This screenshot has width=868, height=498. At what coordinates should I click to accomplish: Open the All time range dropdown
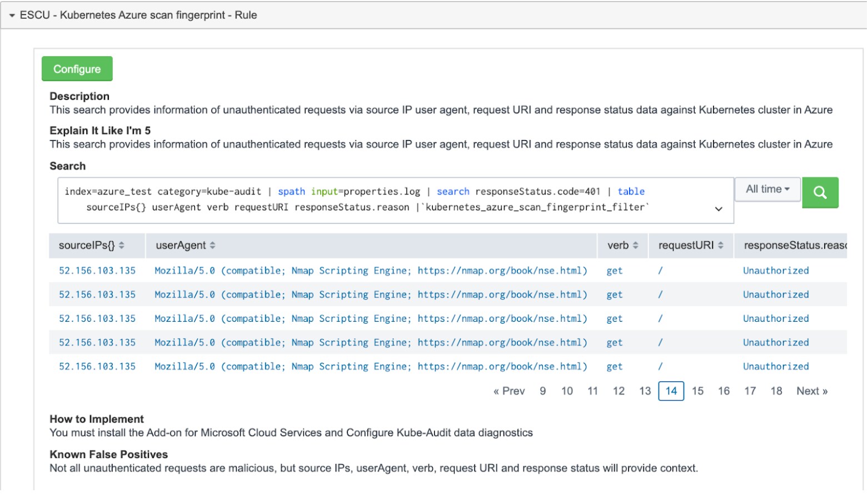(767, 189)
